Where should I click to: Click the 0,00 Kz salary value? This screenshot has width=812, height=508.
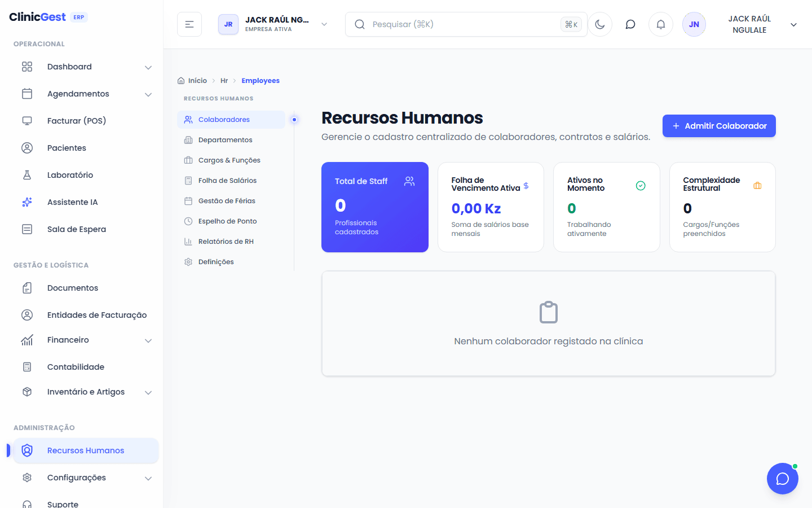coord(476,208)
